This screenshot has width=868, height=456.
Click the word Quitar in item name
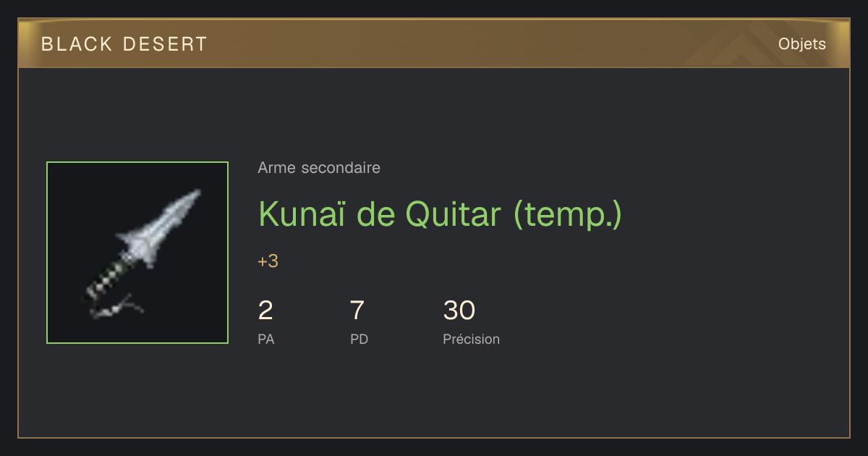tap(453, 214)
